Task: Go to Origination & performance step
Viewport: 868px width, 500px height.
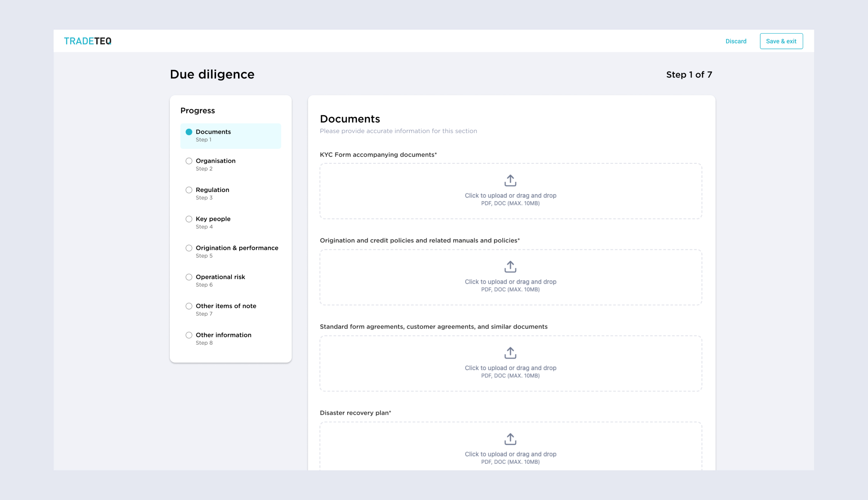Action: 236,248
